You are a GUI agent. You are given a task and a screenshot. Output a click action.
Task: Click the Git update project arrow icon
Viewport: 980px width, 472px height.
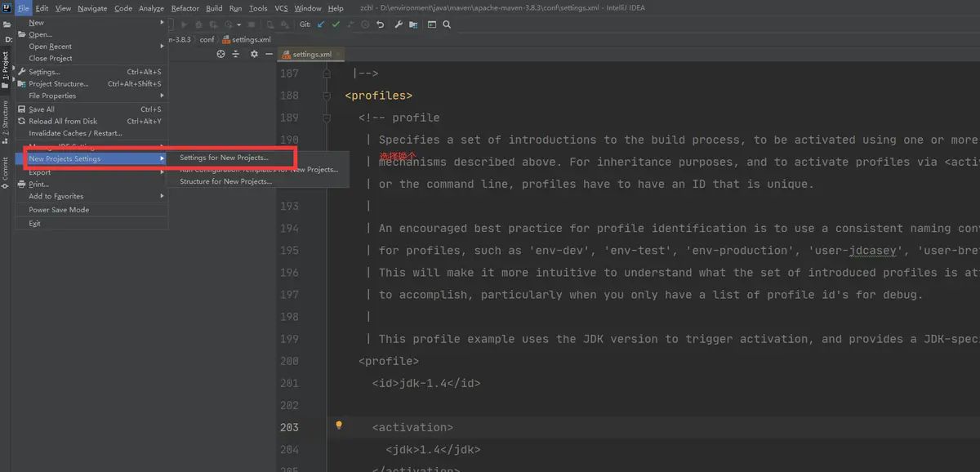(320, 24)
